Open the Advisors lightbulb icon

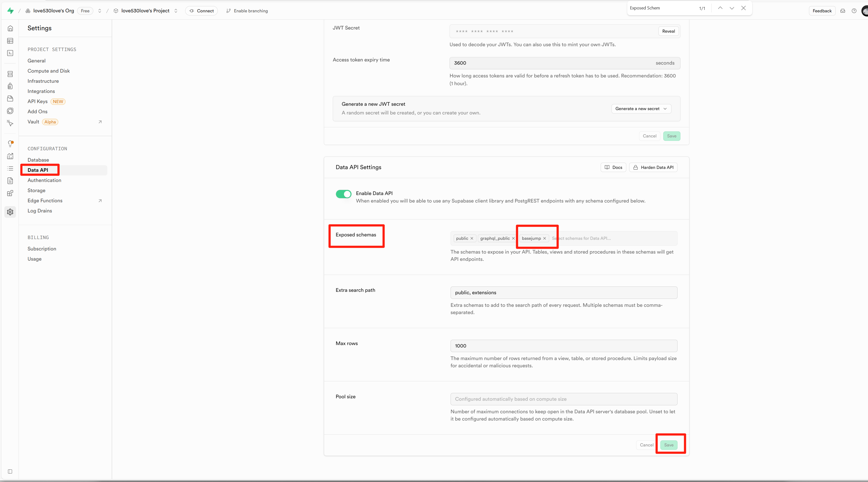point(10,143)
